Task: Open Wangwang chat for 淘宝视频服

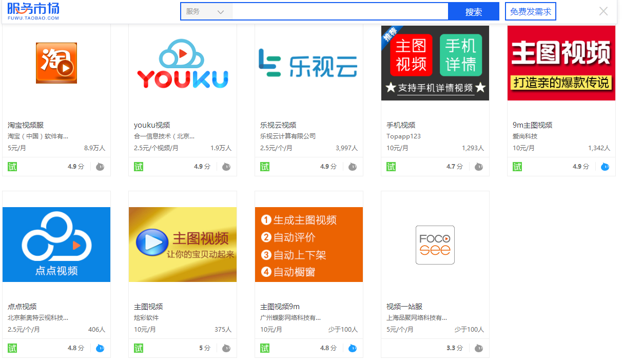Action: (100, 167)
